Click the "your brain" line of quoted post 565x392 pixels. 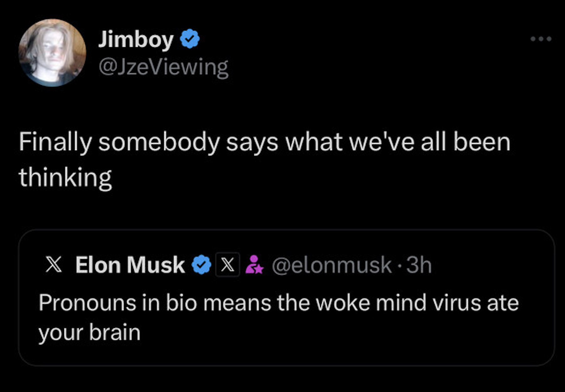coord(89,332)
